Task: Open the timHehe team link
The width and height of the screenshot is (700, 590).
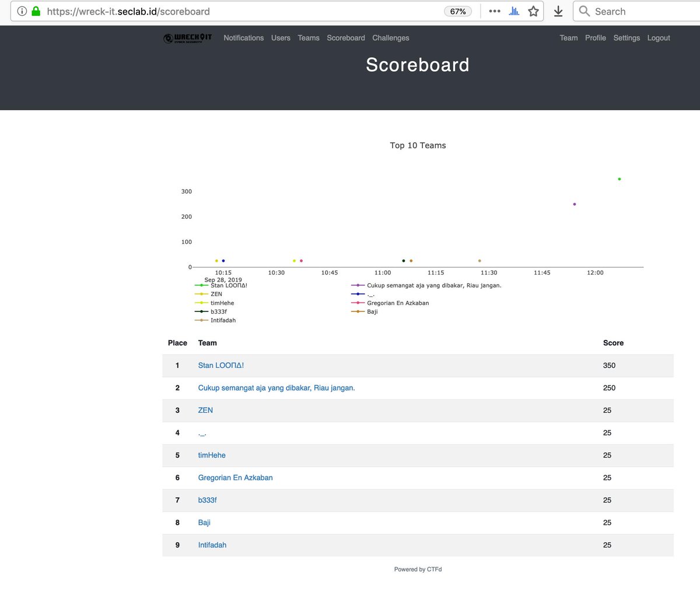Action: pyautogui.click(x=212, y=455)
